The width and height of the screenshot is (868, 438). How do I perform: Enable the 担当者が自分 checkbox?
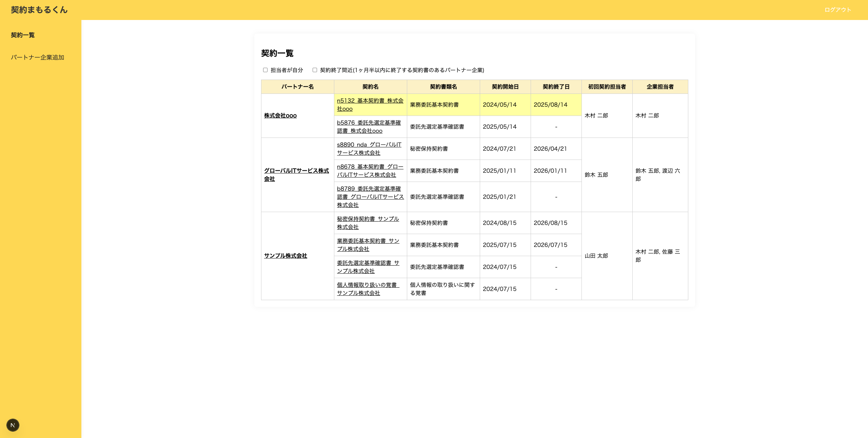pos(265,70)
